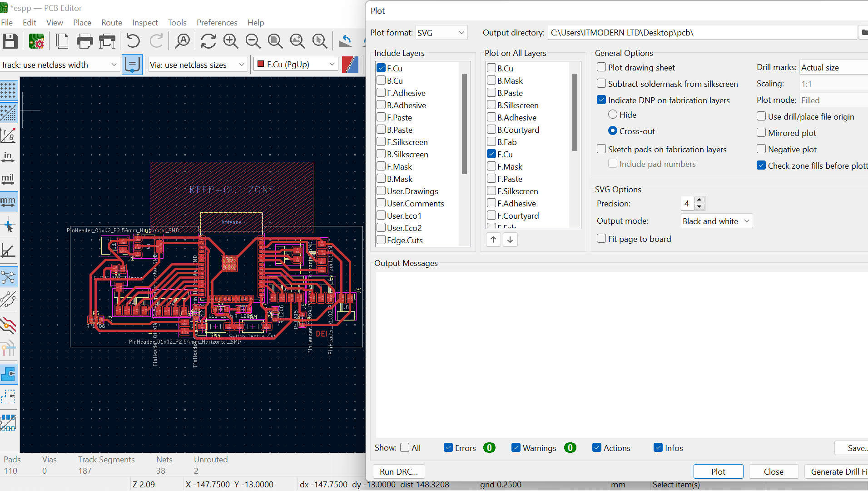Click the Include Layers list scrollbar
This screenshot has width=868, height=491.
[x=464, y=124]
